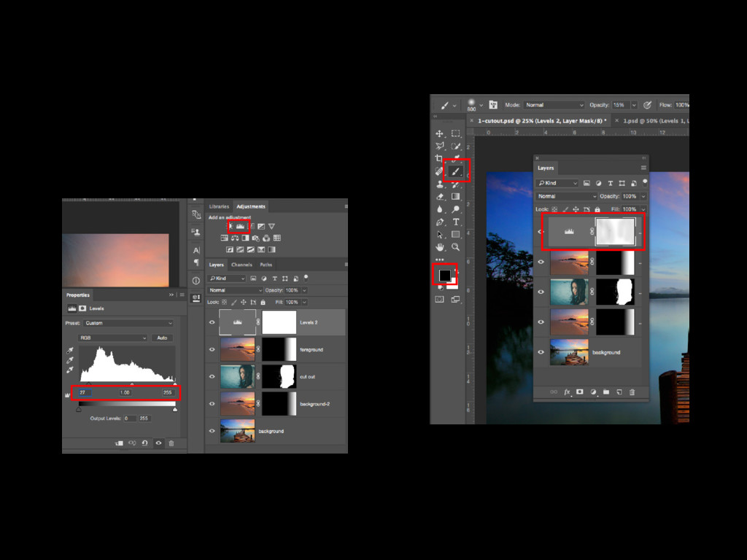Choose the Rectangular Marquee tool
The image size is (747, 560).
pyautogui.click(x=456, y=134)
